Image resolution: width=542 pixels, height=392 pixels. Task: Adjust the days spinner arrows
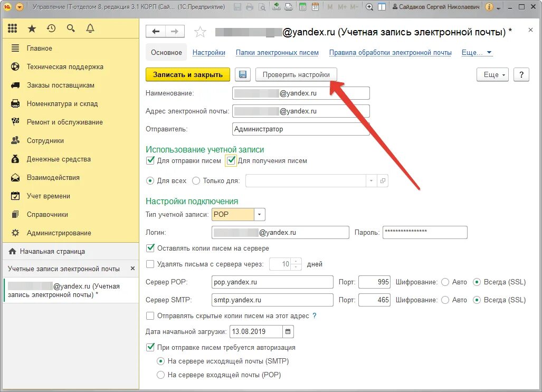pyautogui.click(x=296, y=264)
